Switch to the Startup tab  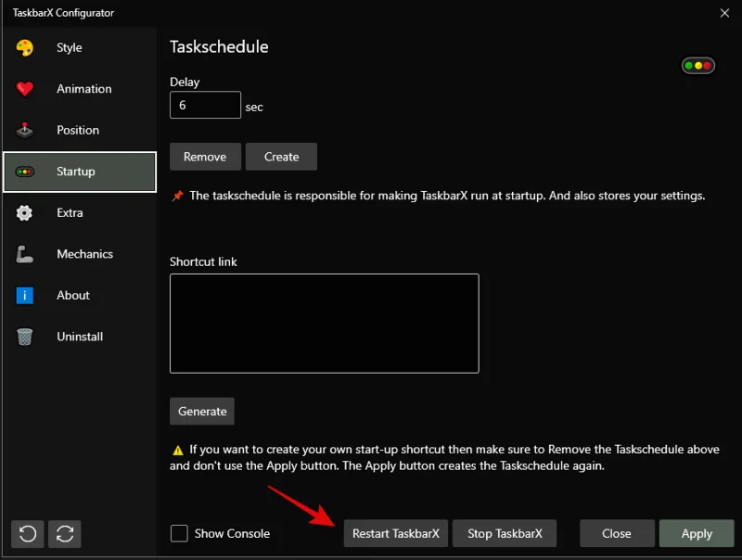(79, 172)
